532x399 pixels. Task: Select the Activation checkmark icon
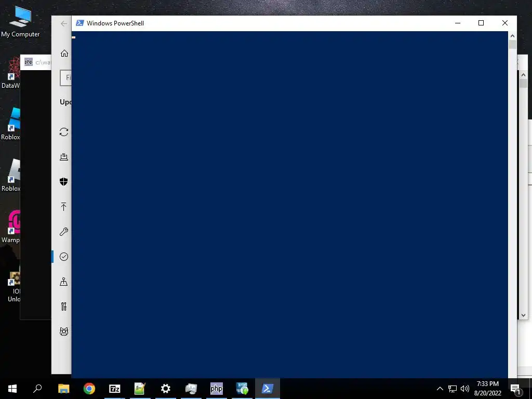[64, 257]
